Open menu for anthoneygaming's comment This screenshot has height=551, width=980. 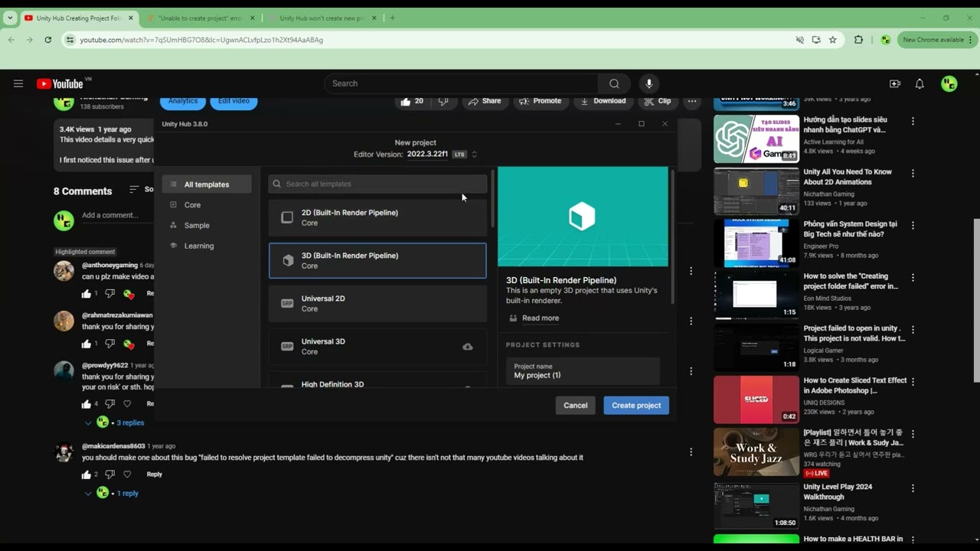click(x=691, y=271)
